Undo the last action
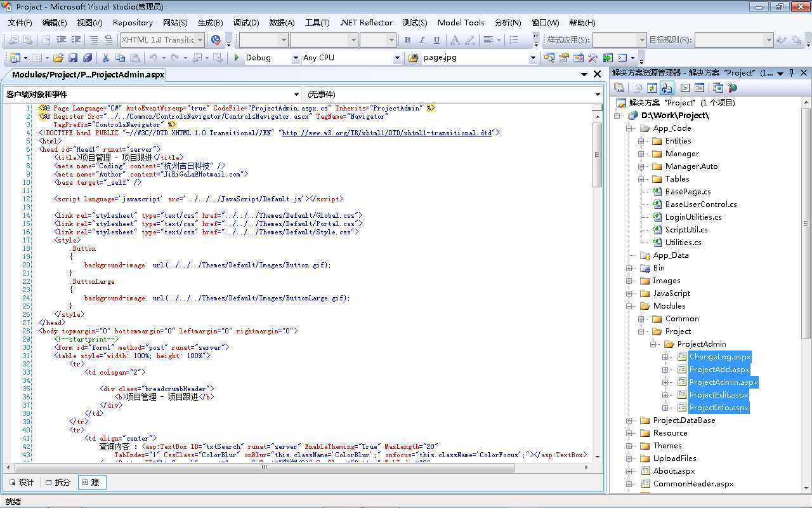Viewport: 812px width, 508px height. pos(153,58)
